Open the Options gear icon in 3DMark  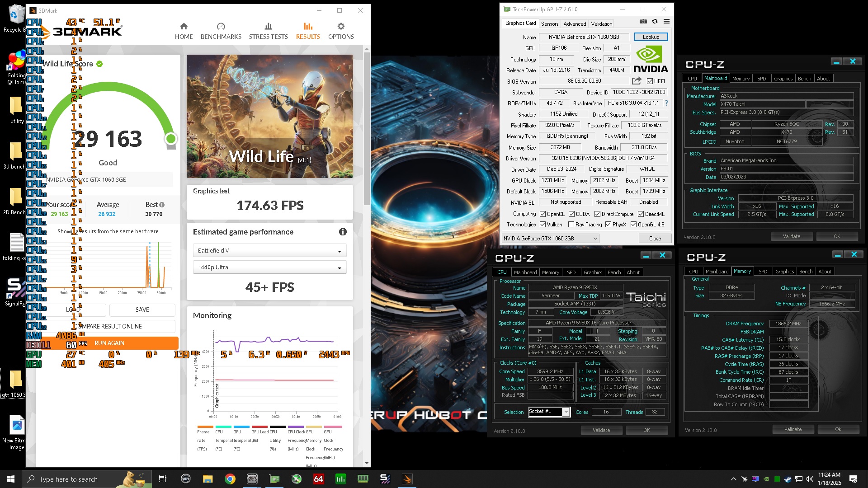tap(341, 26)
